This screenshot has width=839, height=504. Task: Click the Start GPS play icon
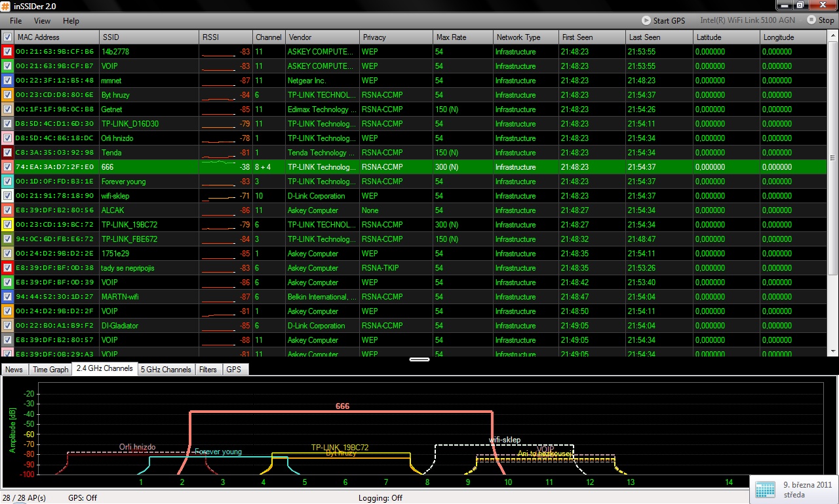tap(646, 20)
